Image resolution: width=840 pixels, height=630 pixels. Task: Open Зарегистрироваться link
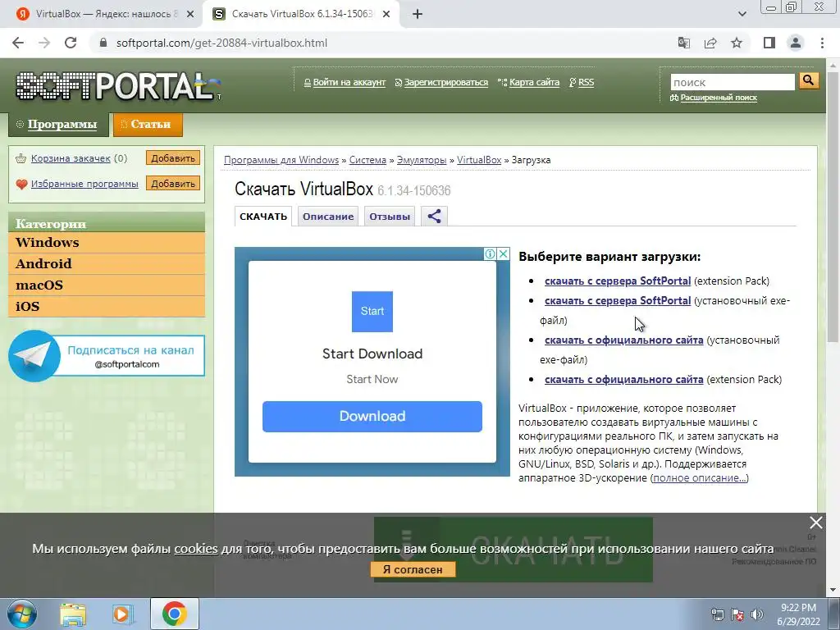(x=445, y=83)
